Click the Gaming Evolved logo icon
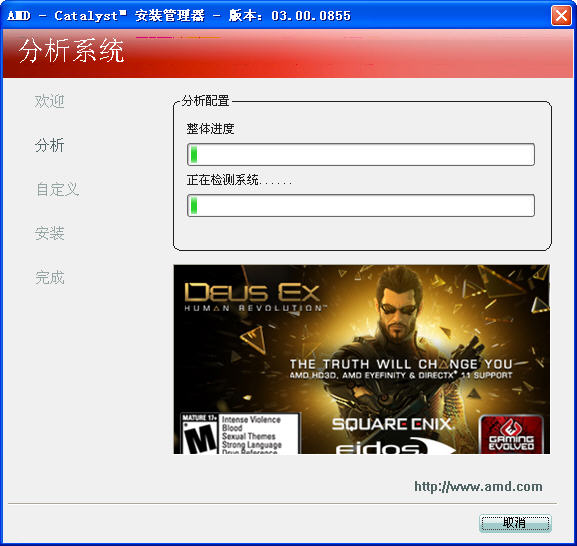 511,434
